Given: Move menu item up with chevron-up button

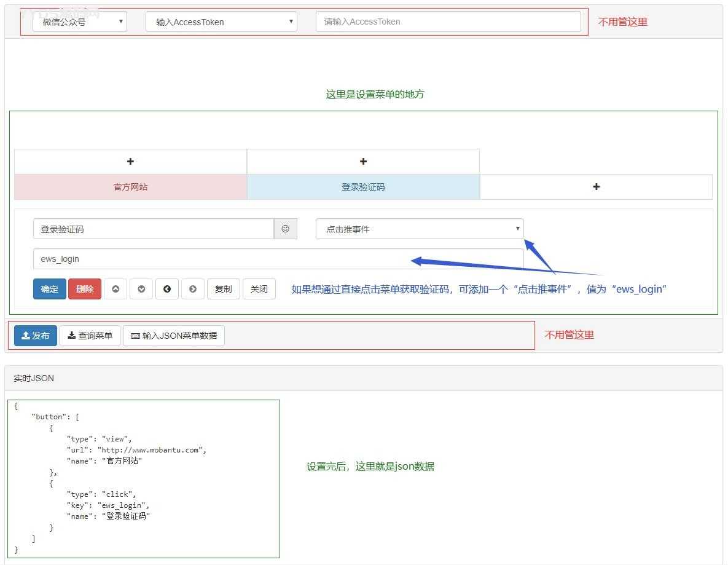Looking at the screenshot, I should point(115,289).
